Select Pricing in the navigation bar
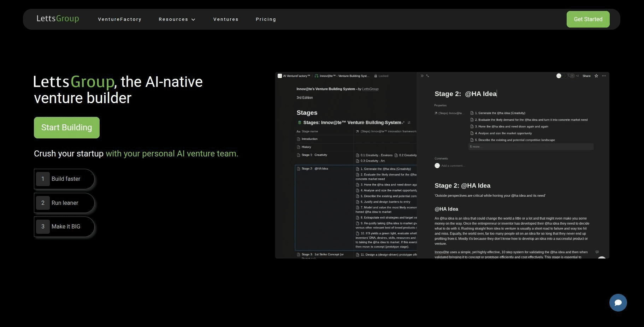The height and width of the screenshot is (327, 644). coord(266,19)
